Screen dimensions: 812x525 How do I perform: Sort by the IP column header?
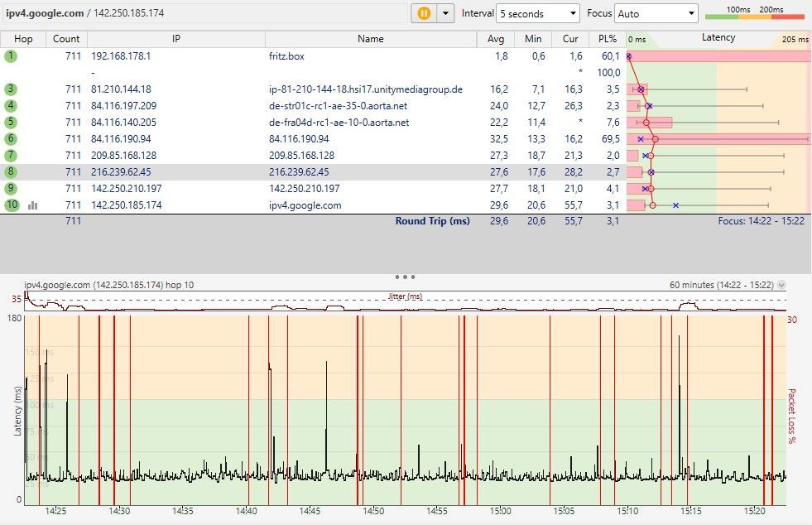[176, 39]
